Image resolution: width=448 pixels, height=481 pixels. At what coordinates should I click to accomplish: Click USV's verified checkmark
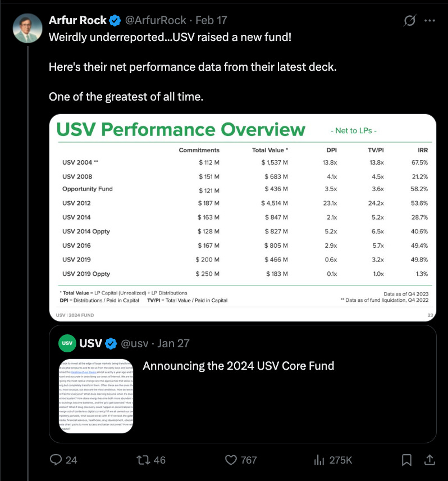pos(111,343)
